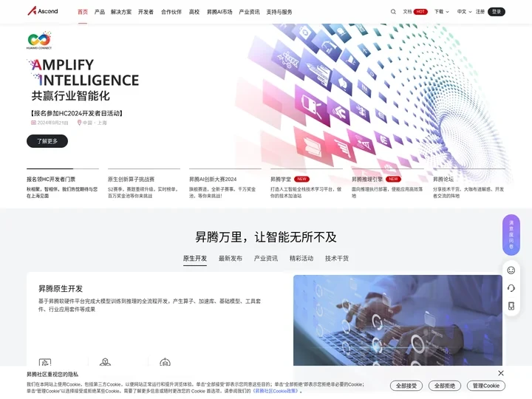
Task: Click the 了解更多 button
Action: pos(47,141)
